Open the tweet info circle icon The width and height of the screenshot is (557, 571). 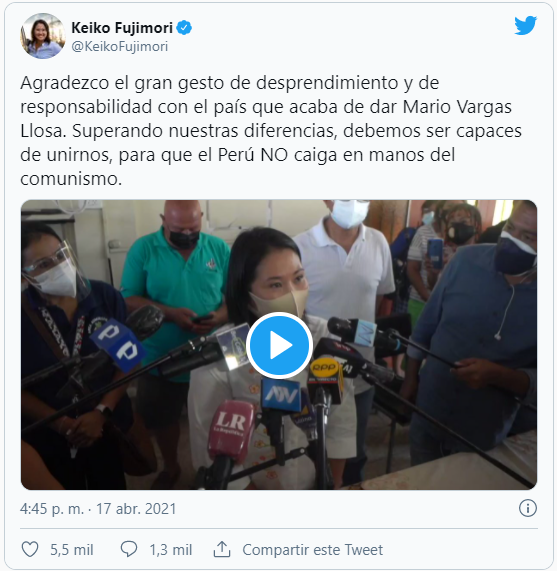(x=528, y=508)
